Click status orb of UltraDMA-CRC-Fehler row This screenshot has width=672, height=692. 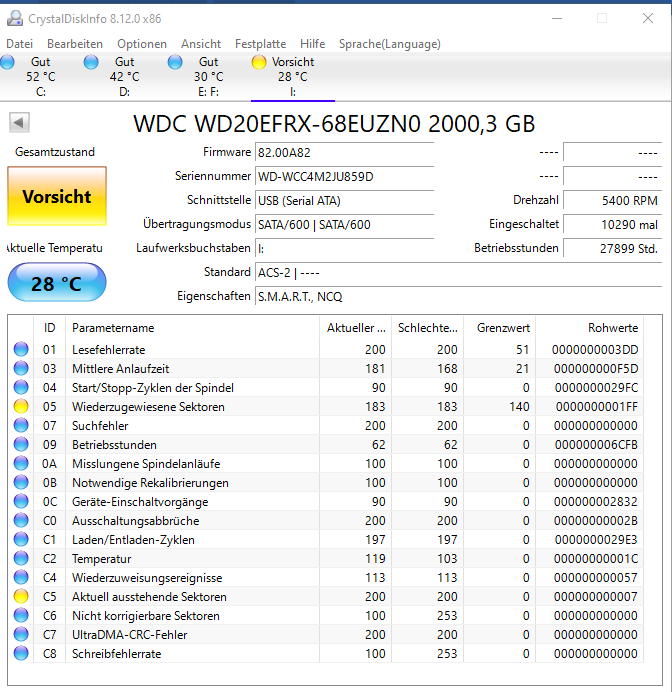click(x=21, y=634)
